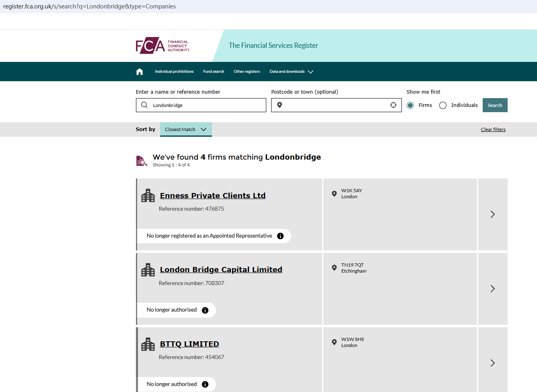Select the Firms radio button
Image resolution: width=537 pixels, height=392 pixels.
pyautogui.click(x=410, y=105)
